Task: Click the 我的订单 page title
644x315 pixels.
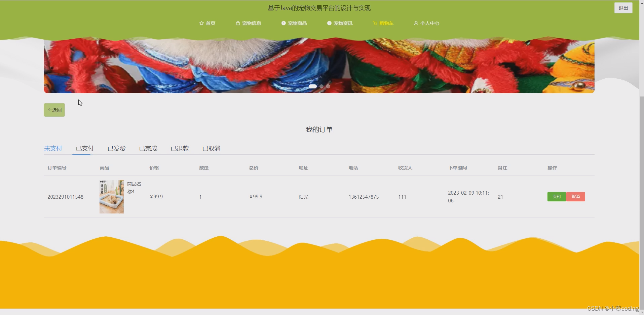Action: click(x=319, y=129)
